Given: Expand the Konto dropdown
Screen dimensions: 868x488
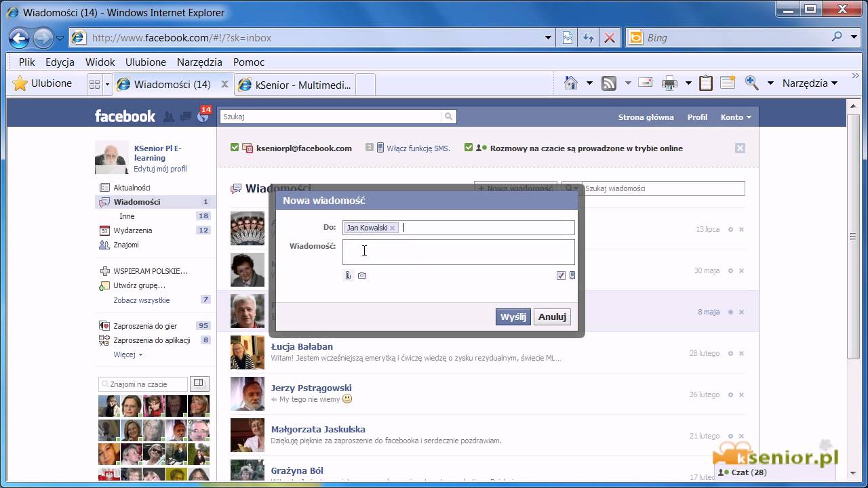Looking at the screenshot, I should tap(736, 117).
